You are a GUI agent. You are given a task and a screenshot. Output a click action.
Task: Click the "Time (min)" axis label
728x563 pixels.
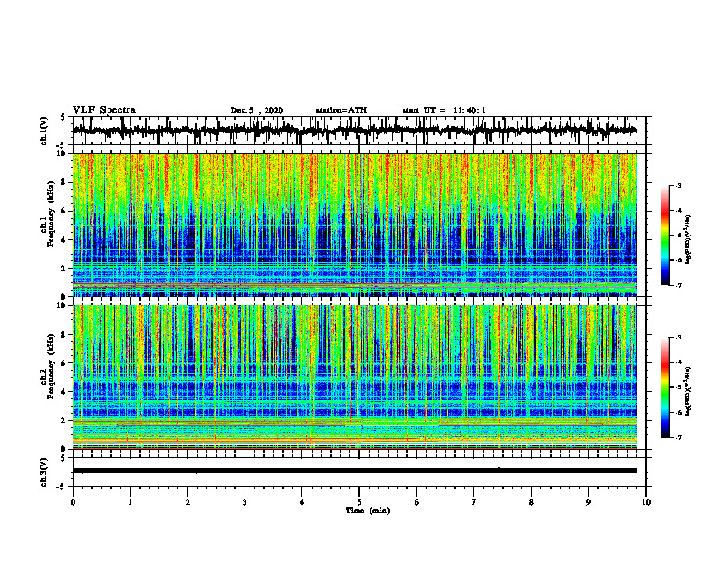pos(368,511)
